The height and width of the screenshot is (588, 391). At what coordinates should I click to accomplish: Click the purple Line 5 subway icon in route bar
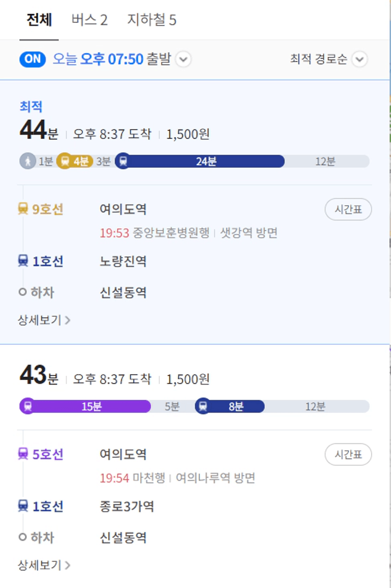(x=28, y=406)
